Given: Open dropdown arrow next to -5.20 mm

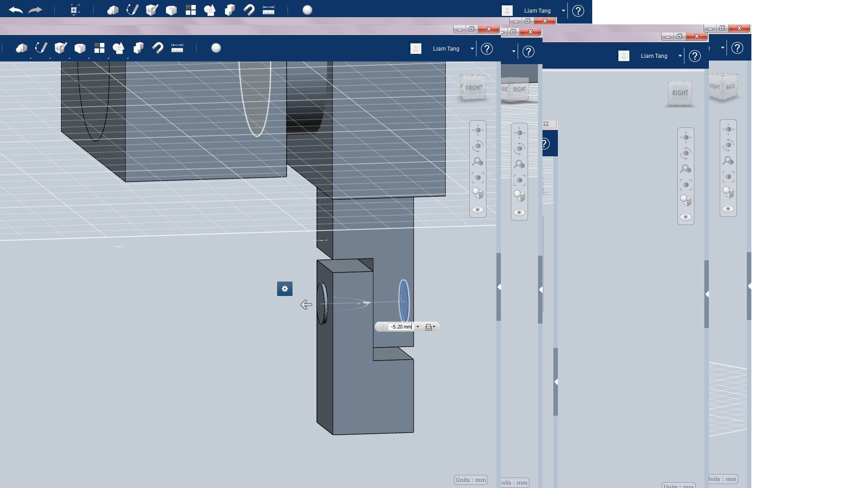Looking at the screenshot, I should click(x=417, y=327).
